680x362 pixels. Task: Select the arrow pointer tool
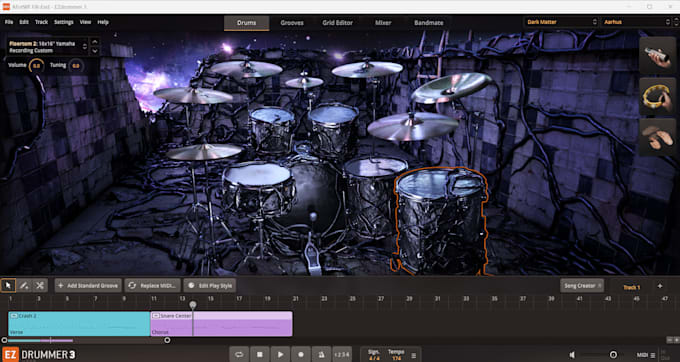click(x=8, y=286)
